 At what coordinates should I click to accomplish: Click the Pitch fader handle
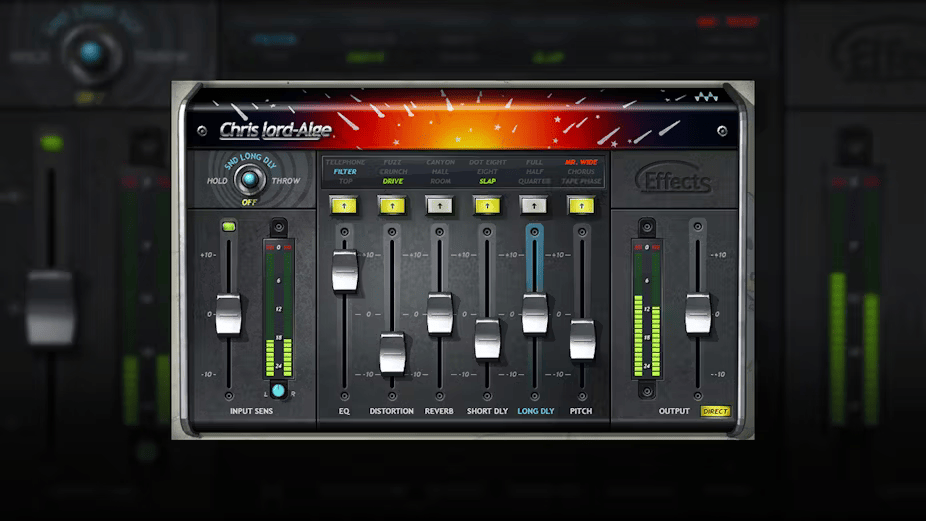[582, 339]
